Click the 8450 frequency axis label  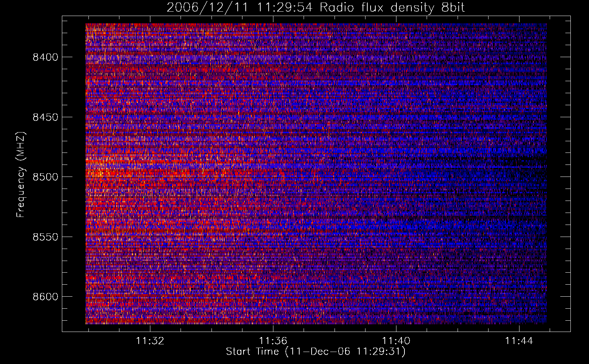click(x=45, y=117)
